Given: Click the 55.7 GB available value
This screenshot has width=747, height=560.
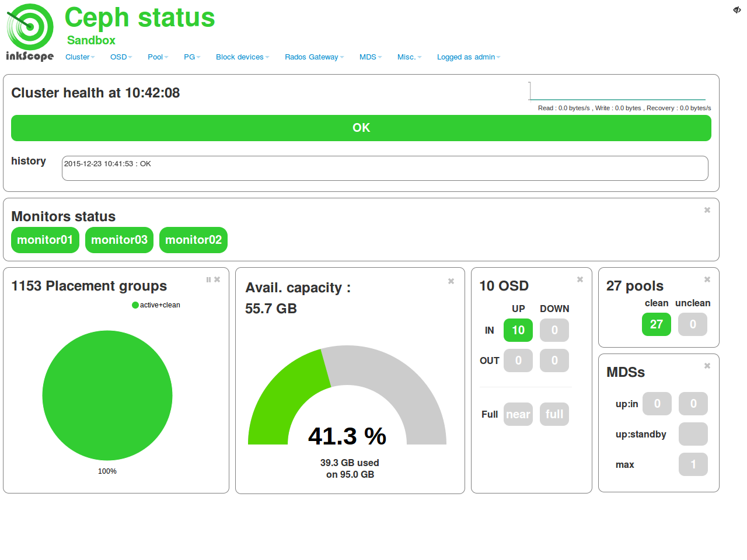Looking at the screenshot, I should click(271, 309).
